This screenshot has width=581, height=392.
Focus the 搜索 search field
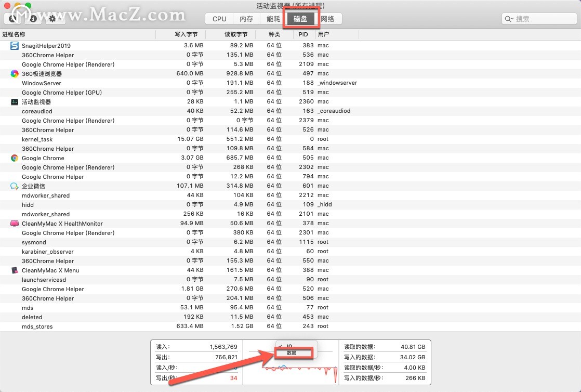(x=539, y=19)
